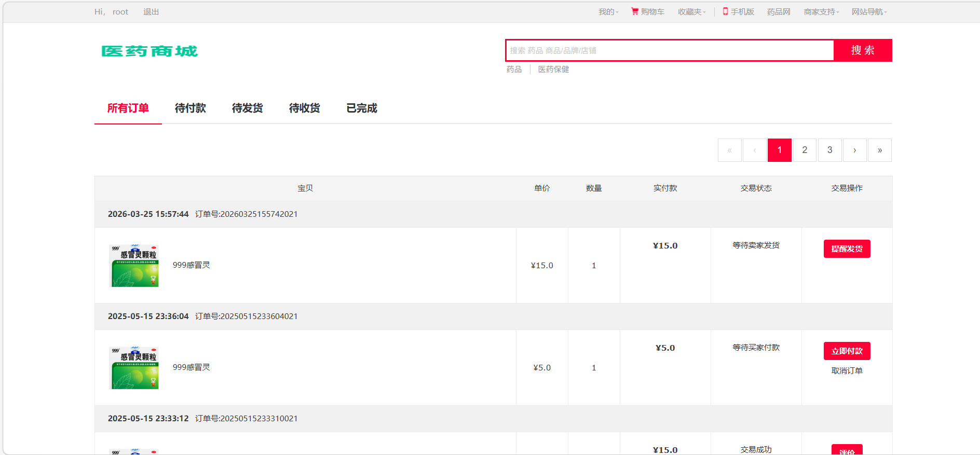Click 999感冒灵 name in order 20250515233604021
980x455 pixels.
[192, 367]
